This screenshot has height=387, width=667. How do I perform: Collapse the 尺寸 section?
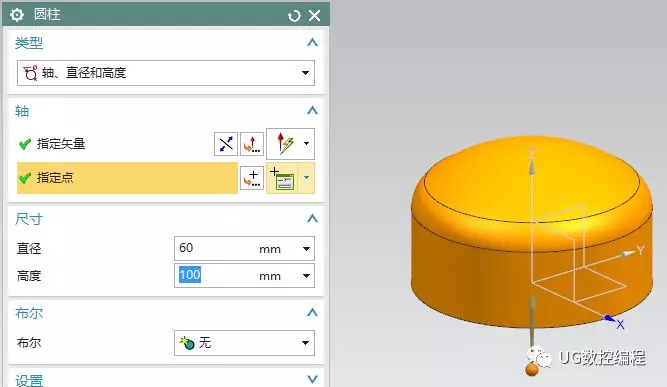tap(312, 219)
